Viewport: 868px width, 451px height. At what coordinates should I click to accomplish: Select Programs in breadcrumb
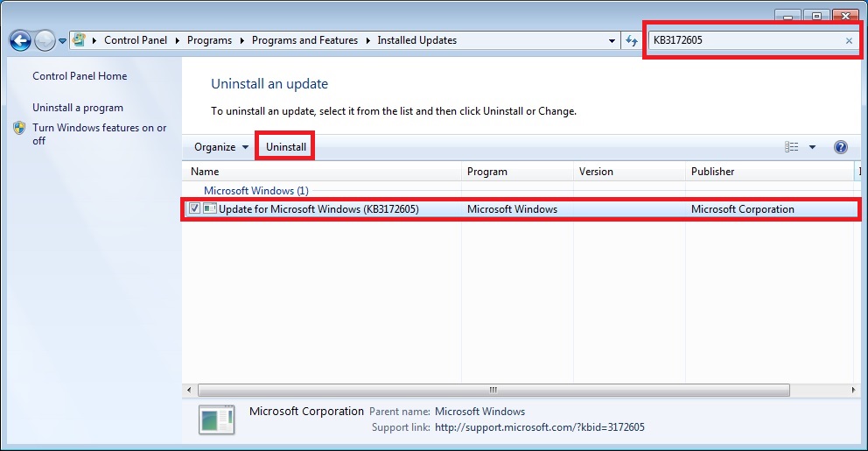(x=209, y=40)
